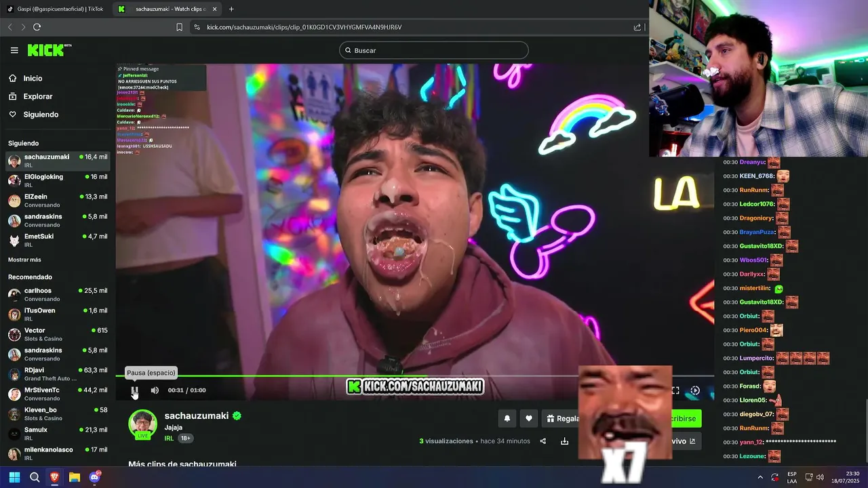This screenshot has width=868, height=488.
Task: Open Vector Slots & Casino channel
Action: click(58, 334)
